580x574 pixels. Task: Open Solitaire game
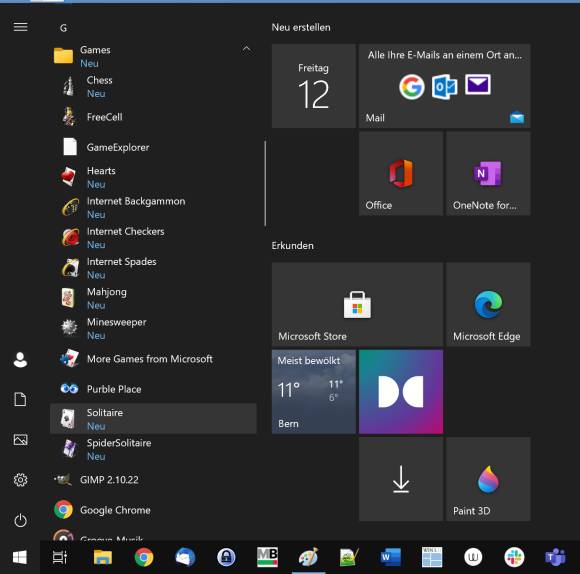(153, 419)
